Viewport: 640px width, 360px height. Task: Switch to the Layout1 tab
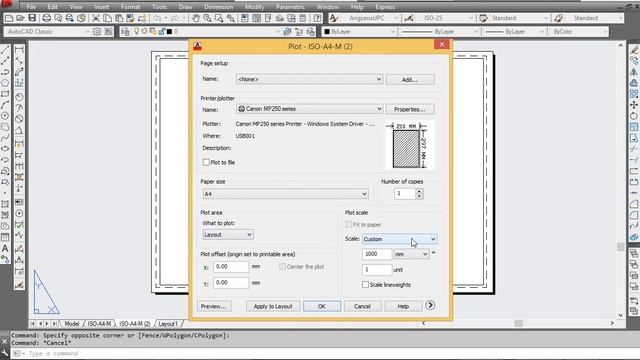click(168, 324)
